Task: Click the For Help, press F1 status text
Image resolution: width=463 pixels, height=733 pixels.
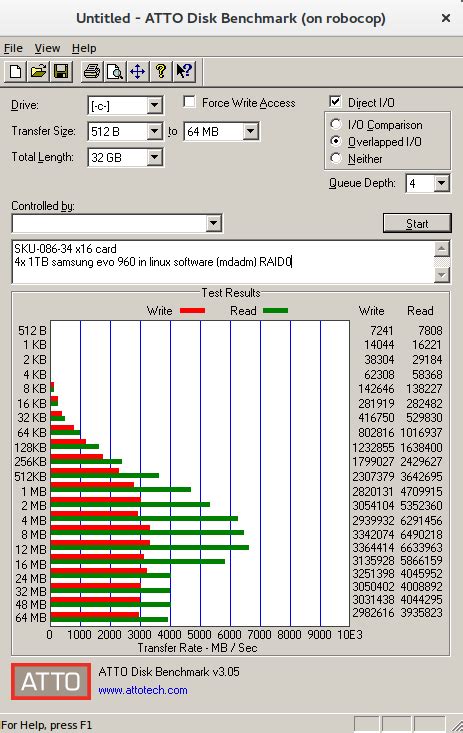Action: click(46, 725)
